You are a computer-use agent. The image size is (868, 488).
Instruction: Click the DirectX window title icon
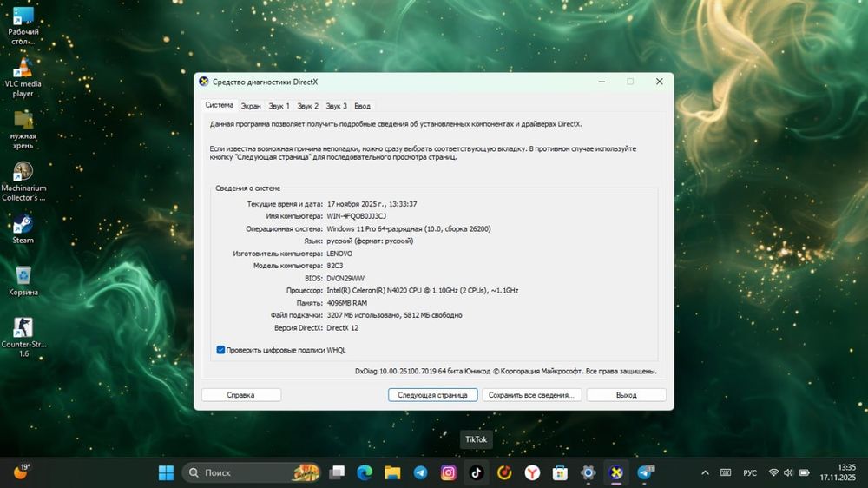tap(204, 82)
